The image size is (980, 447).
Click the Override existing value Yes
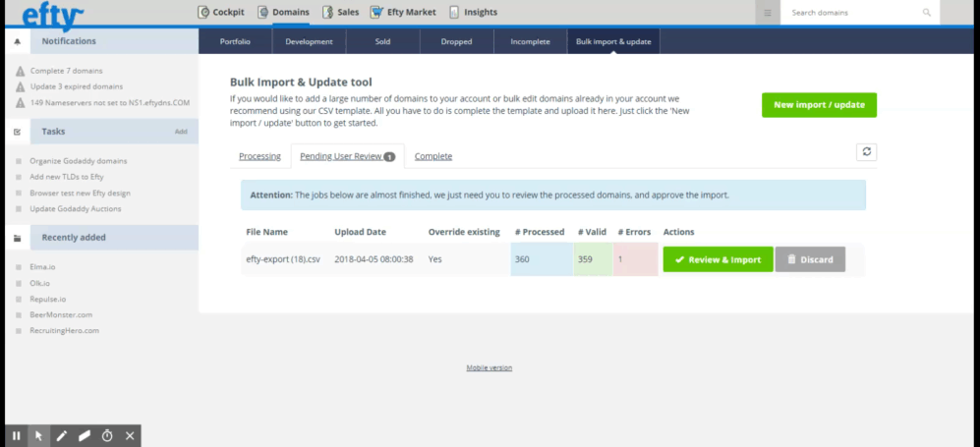point(435,259)
